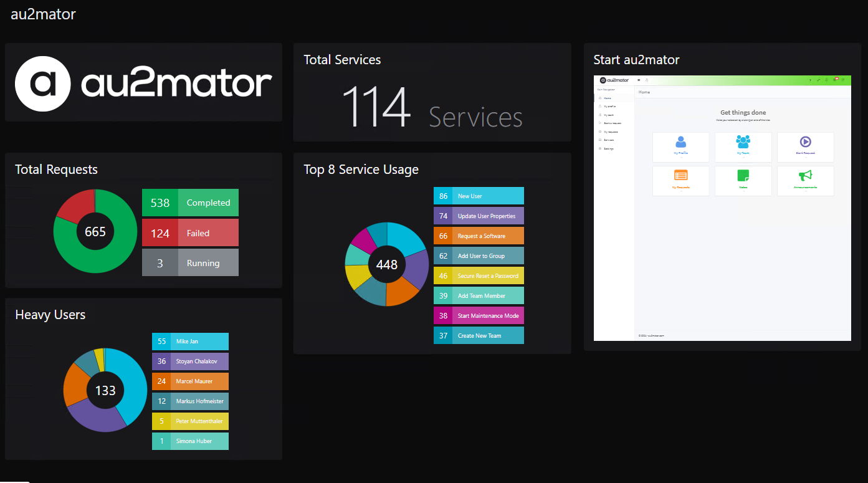
Task: Click the Completed legend entry showing 538
Action: [x=190, y=203]
